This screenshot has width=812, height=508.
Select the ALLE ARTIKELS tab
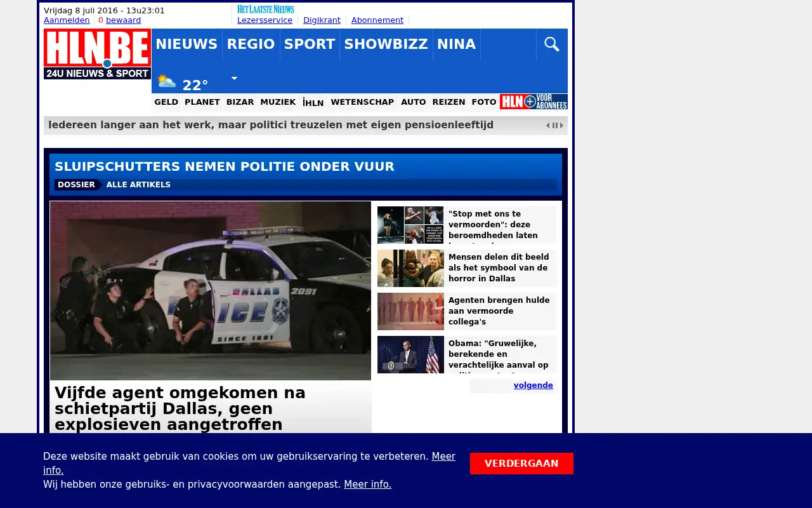tap(138, 185)
